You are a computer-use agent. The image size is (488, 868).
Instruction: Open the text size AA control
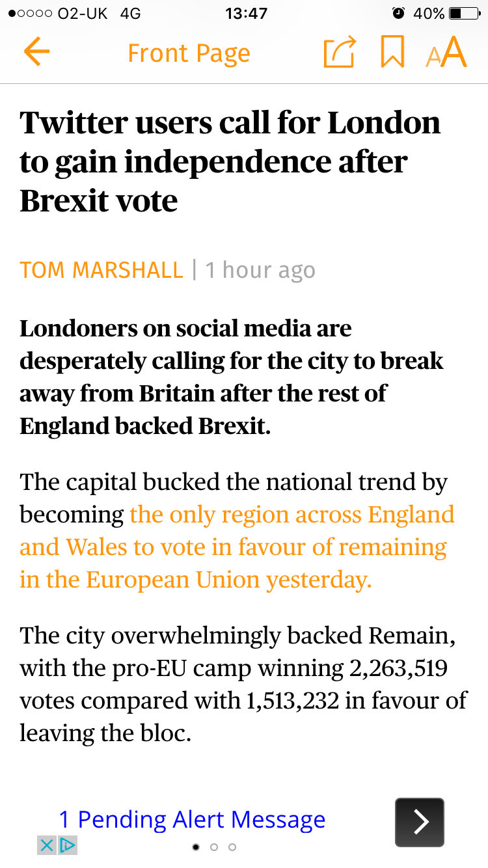pyautogui.click(x=446, y=52)
